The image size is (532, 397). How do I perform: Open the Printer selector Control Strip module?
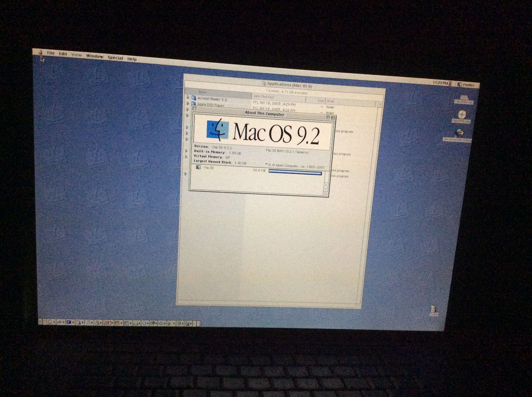pyautogui.click(x=137, y=323)
